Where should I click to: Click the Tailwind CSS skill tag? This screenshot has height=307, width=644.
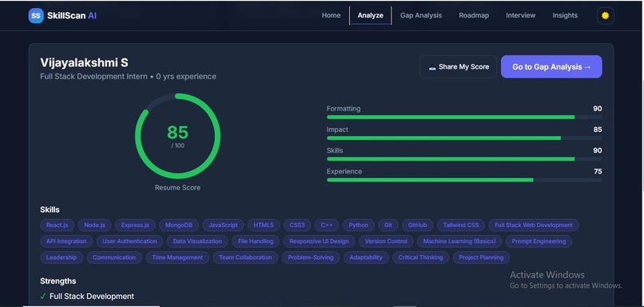[461, 225]
